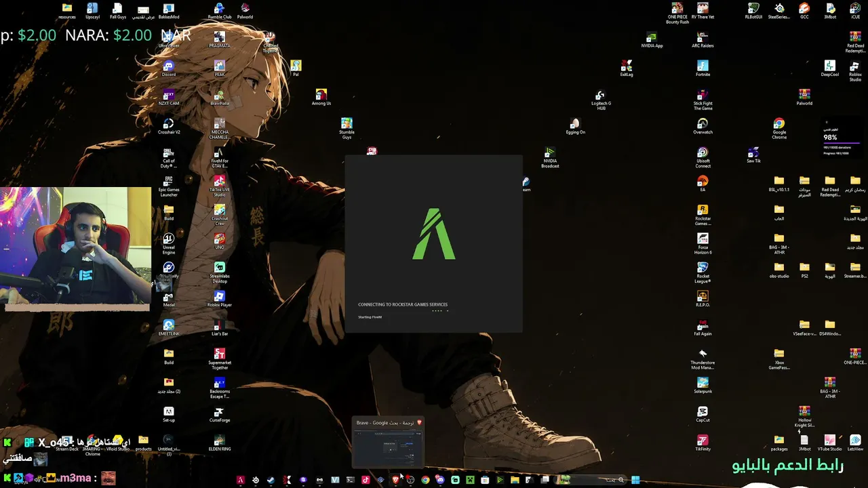Open the UNO desktop shortcut
The width and height of the screenshot is (868, 488).
coord(220,241)
